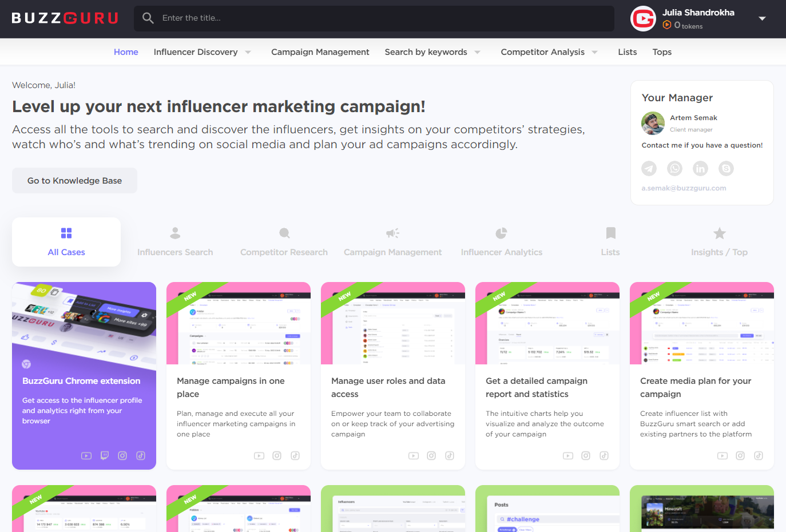Image resolution: width=786 pixels, height=532 pixels.
Task: Open the manager's LinkedIn icon
Action: coord(701,168)
